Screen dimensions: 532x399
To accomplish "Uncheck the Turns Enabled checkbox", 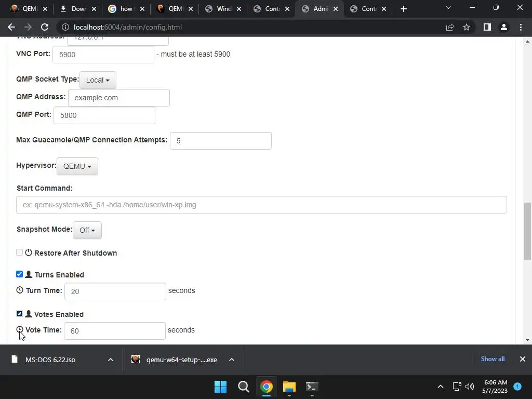I will (x=19, y=274).
